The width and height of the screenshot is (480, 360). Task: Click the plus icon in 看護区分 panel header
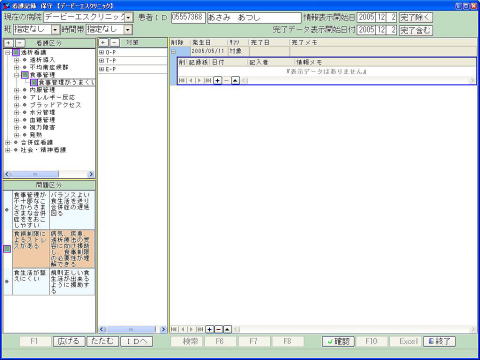[x=8, y=43]
